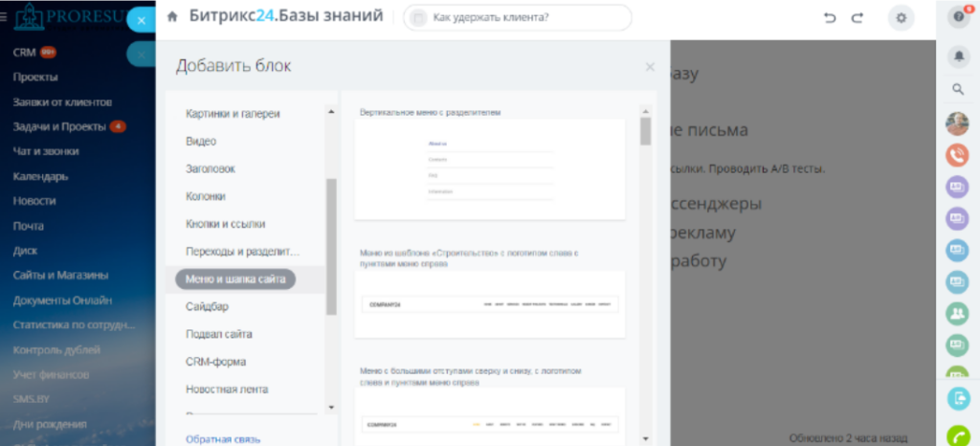Select the Меню и шапка сайта category
The image size is (980, 446).
tap(235, 279)
